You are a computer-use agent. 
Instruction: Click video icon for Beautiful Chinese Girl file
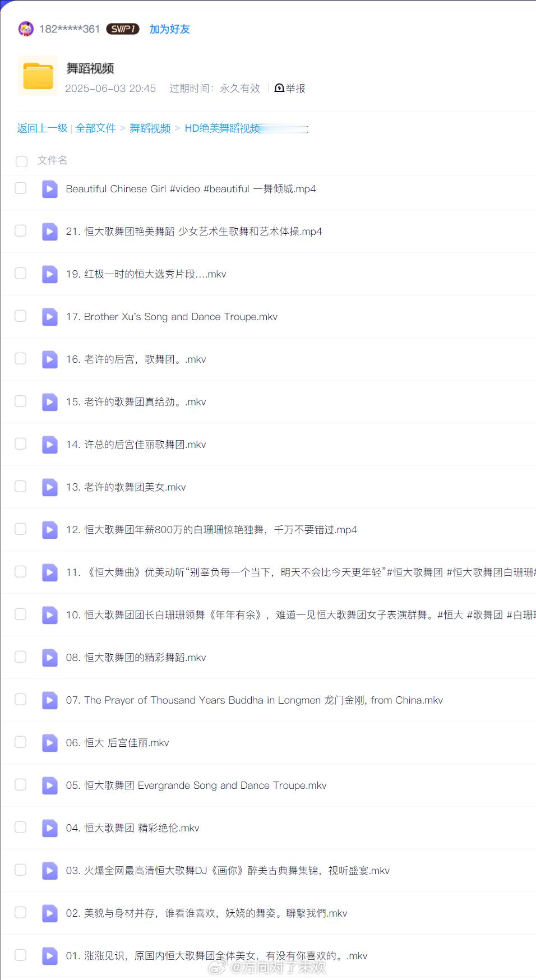tap(50, 189)
